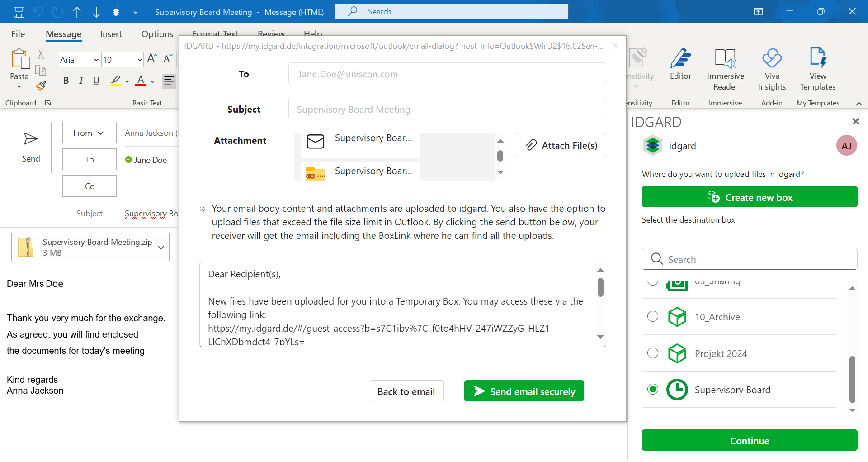Click the Cc recipients button
Viewport: 868px width, 462px height.
(x=89, y=186)
